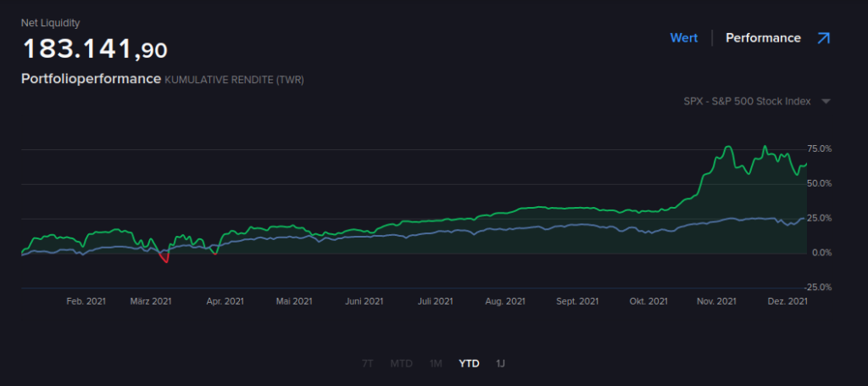Click the Feb. 2021 x-axis label

[x=86, y=301]
